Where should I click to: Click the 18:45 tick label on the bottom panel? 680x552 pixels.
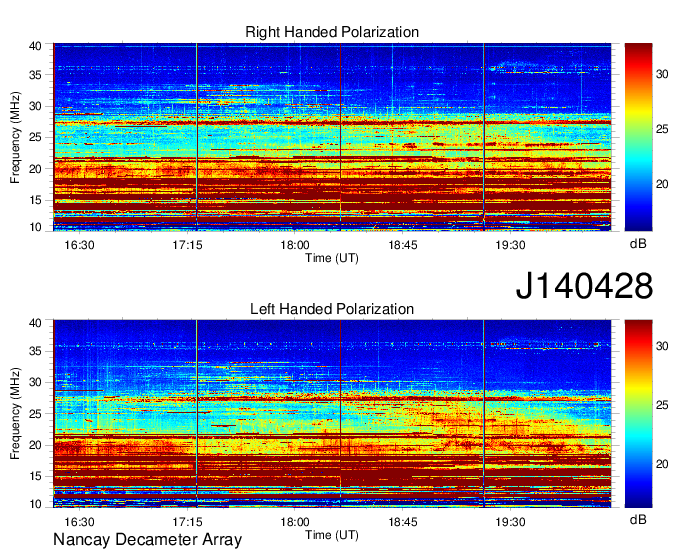[x=403, y=522]
